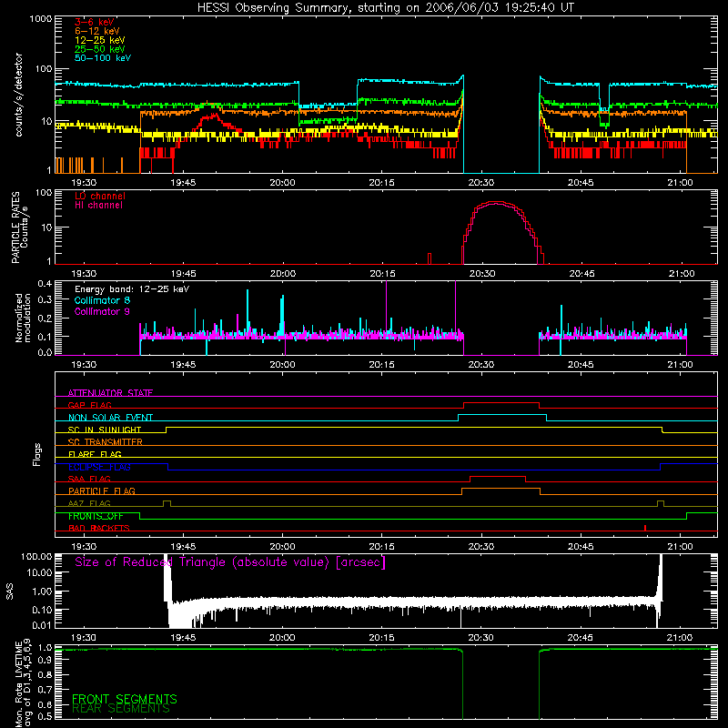
Task: Click the NON SOLAR EVENT flag label
Action: pos(110,418)
